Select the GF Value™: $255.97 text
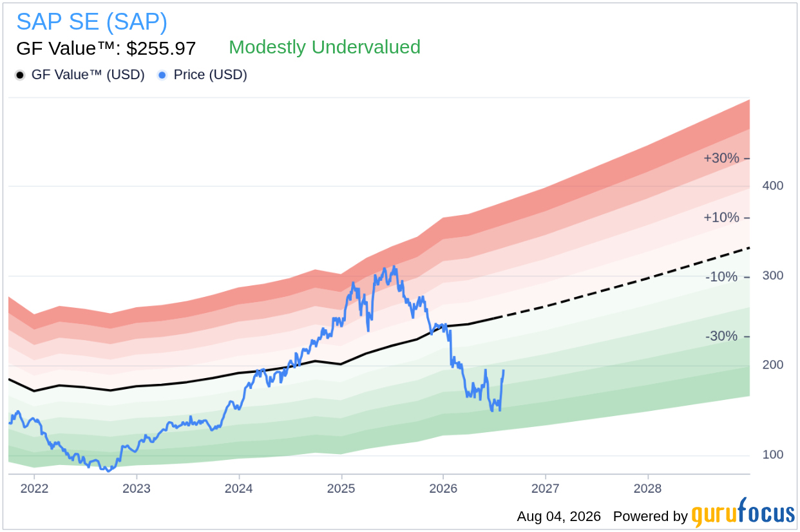The width and height of the screenshot is (800, 532). 106,48
